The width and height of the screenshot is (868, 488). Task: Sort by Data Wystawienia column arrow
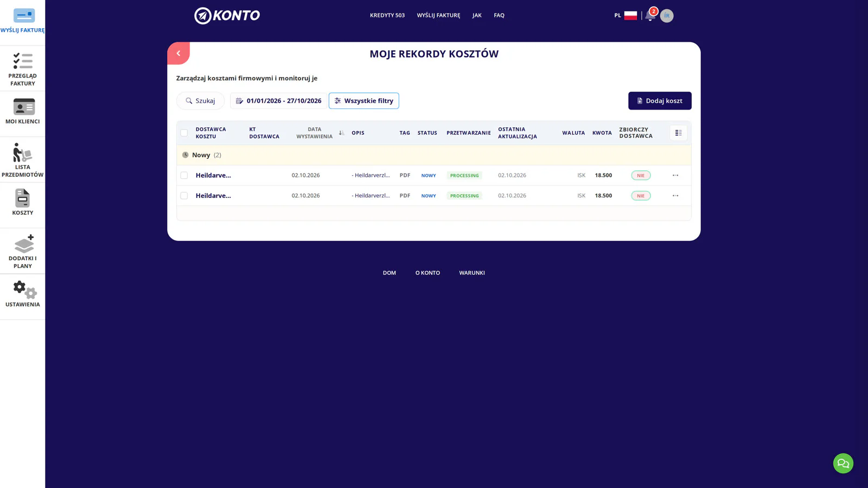[x=341, y=133]
